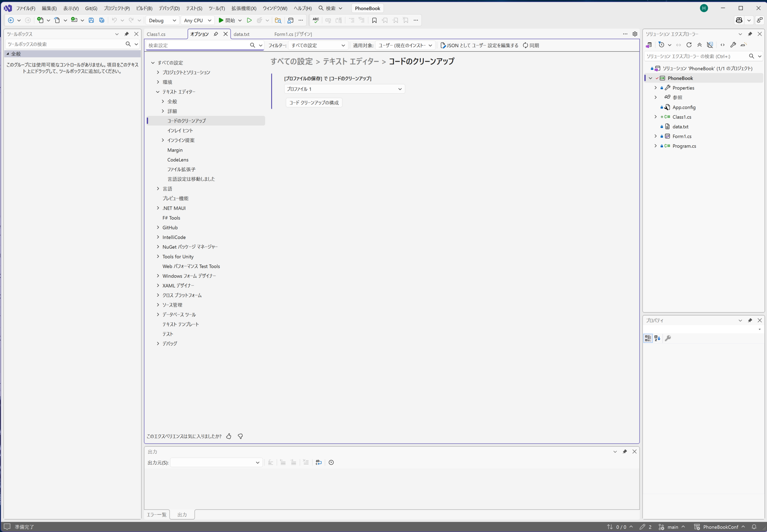Image resolution: width=767 pixels, height=532 pixels.
Task: Select CodeLens in settings tree
Action: tap(178, 160)
